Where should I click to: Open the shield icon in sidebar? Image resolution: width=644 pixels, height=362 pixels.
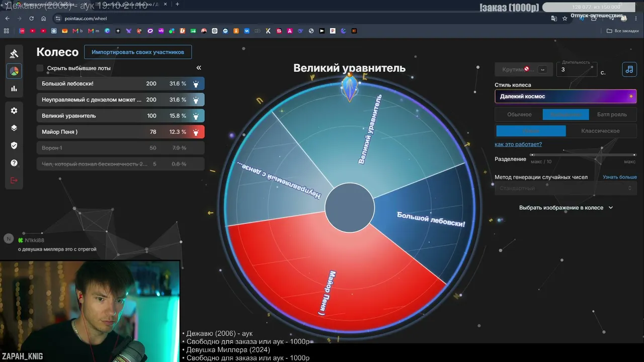coord(14,145)
